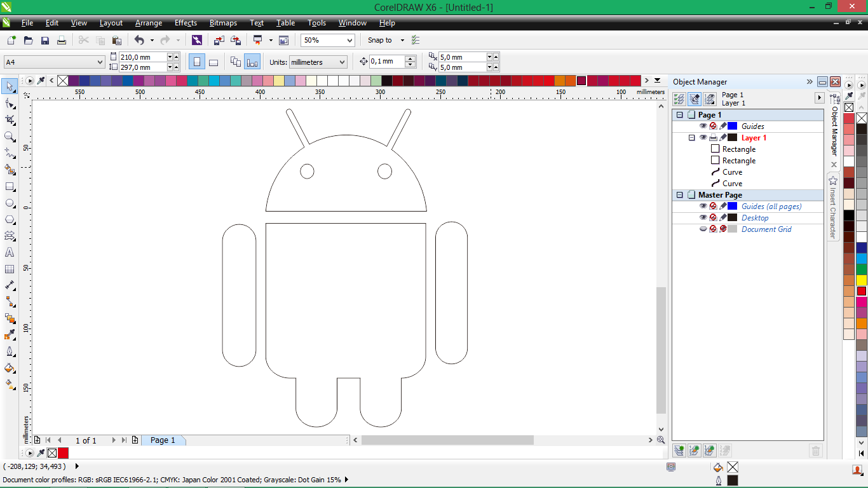Select the Shape tool
This screenshot has height=488, width=868.
click(x=9, y=103)
